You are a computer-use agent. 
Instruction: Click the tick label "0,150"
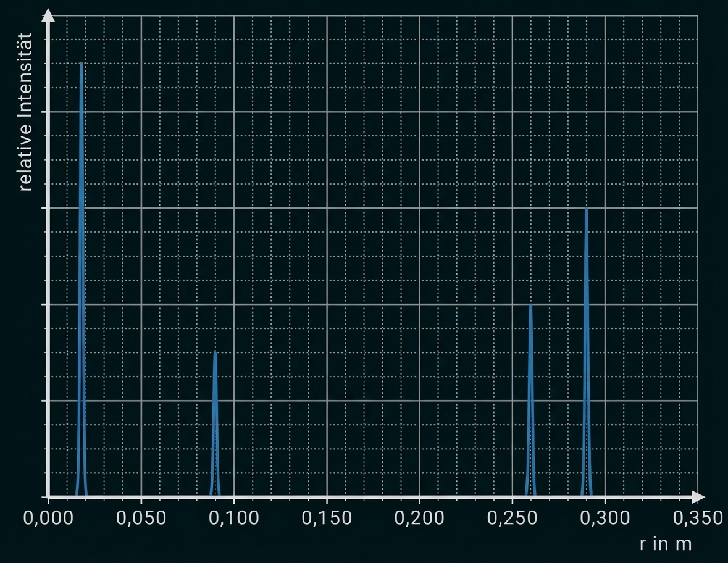326,519
